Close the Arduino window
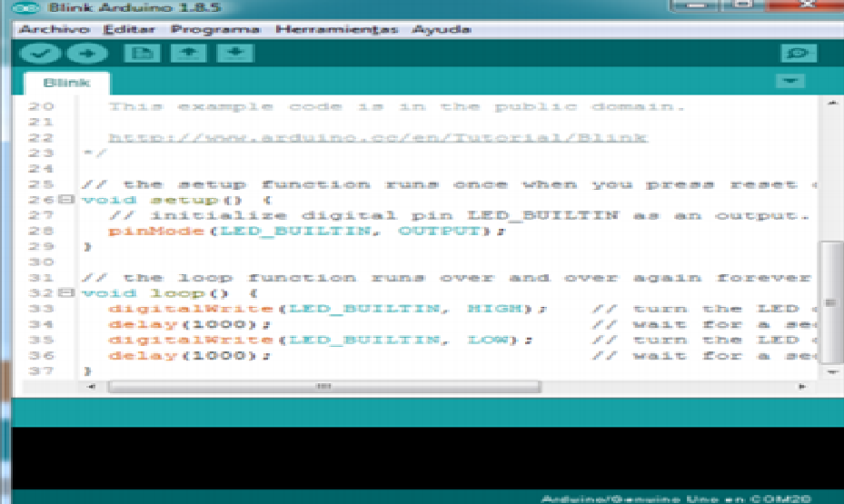Viewport: 844px width, 504px height. click(806, 5)
